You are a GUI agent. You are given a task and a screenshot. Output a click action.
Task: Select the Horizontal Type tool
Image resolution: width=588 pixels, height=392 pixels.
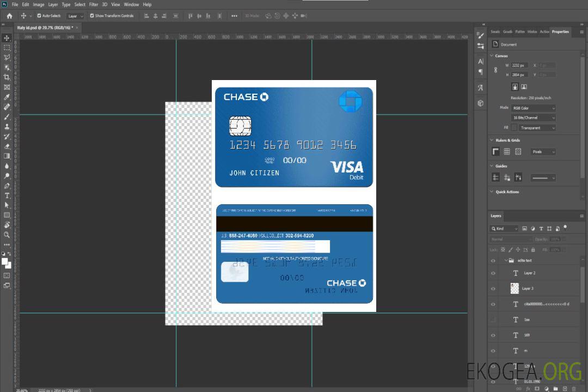[7, 195]
